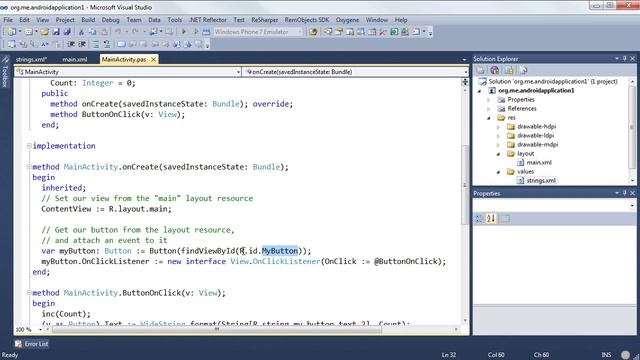Open the Windows Phone 7 Emulator dropdown
The height and width of the screenshot is (360, 640).
(300, 31)
